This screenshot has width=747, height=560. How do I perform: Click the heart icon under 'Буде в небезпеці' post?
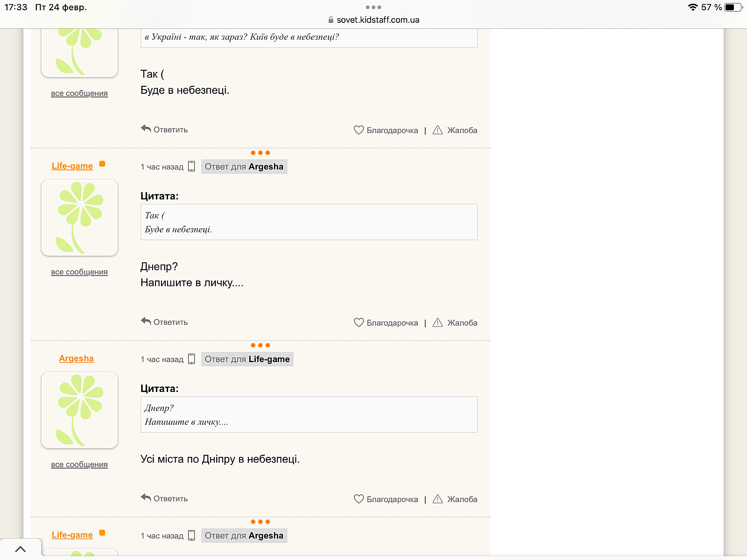(x=359, y=130)
